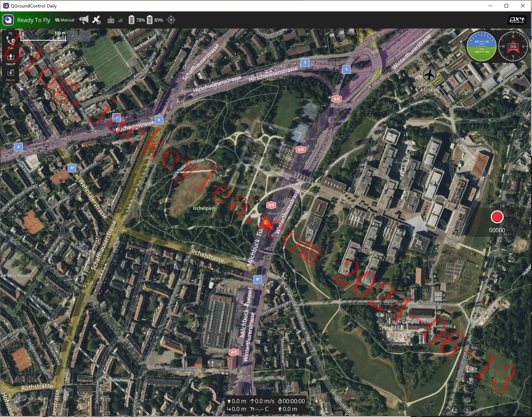
Task: Expand the 78% battery status
Action: pyautogui.click(x=137, y=20)
